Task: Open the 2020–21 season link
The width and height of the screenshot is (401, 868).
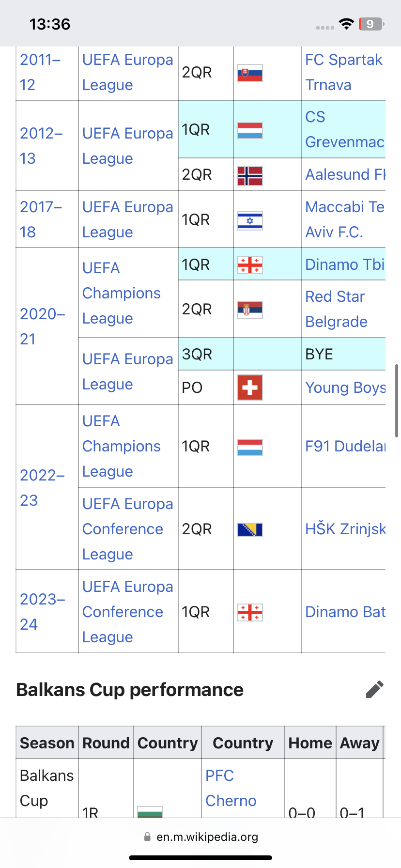Action: pos(43,326)
